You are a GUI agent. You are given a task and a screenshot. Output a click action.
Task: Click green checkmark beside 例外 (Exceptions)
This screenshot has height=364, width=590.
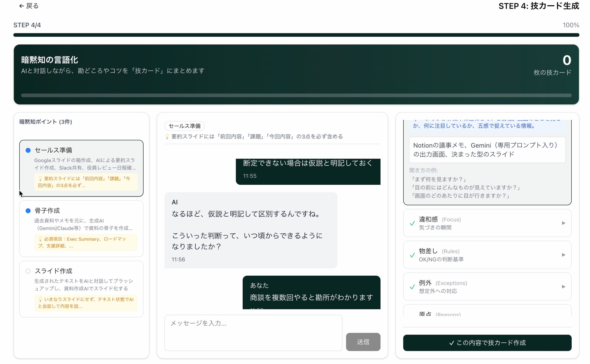point(412,287)
